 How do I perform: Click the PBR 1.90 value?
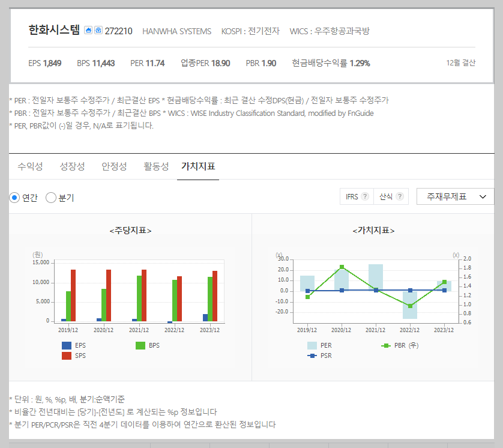pos(261,63)
